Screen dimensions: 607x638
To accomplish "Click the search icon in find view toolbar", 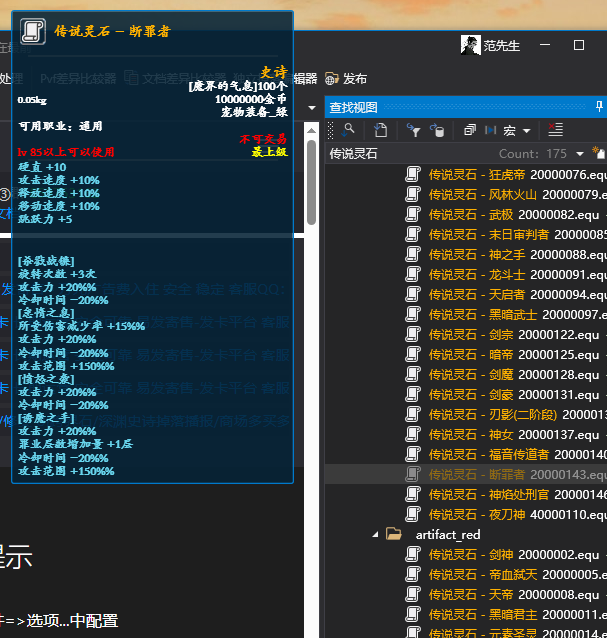I will pos(347,130).
